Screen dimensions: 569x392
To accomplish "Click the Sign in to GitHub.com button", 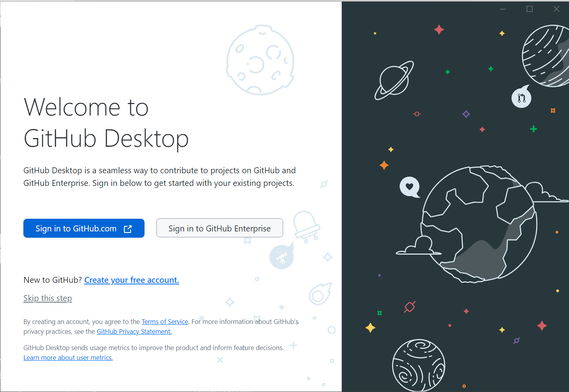I will pyautogui.click(x=84, y=228).
